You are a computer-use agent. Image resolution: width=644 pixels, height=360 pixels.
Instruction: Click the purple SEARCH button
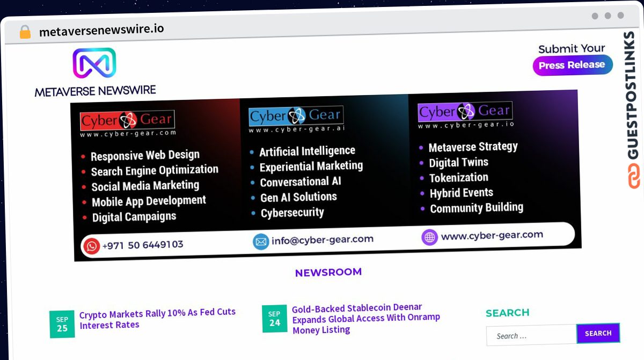click(598, 333)
